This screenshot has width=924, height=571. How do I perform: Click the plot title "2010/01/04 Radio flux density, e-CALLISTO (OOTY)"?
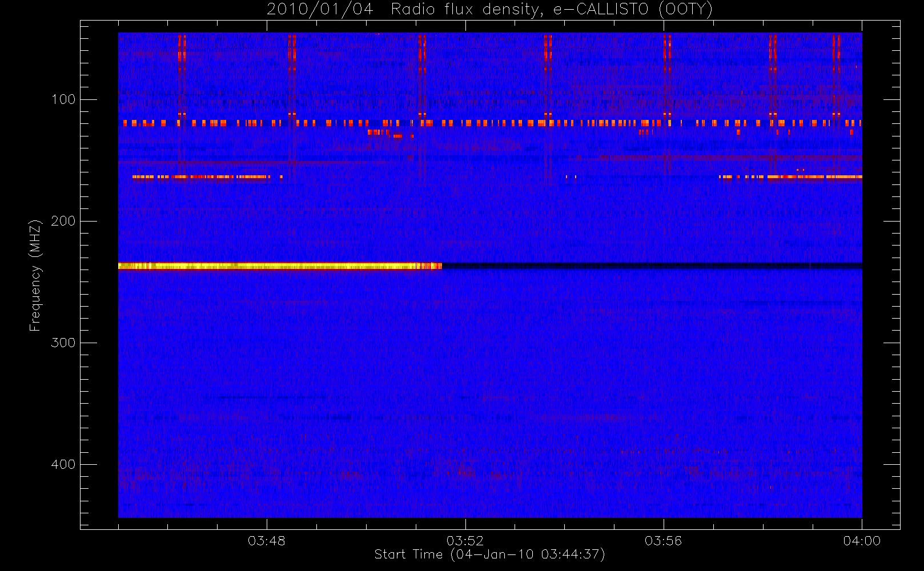click(x=489, y=9)
